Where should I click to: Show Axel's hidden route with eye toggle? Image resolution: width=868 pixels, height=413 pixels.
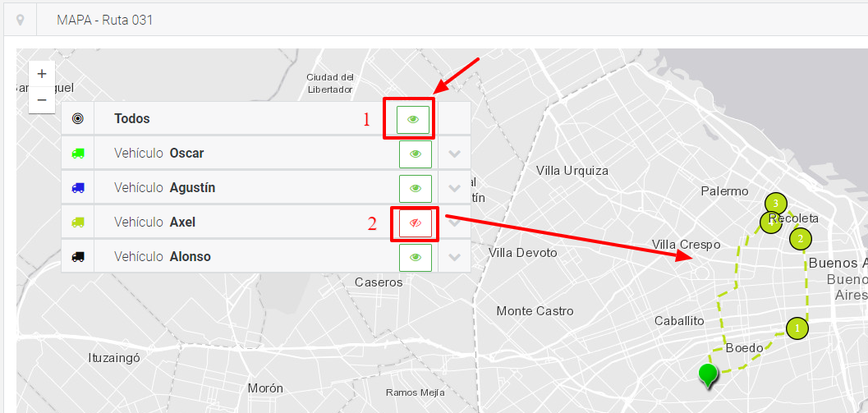click(x=416, y=223)
